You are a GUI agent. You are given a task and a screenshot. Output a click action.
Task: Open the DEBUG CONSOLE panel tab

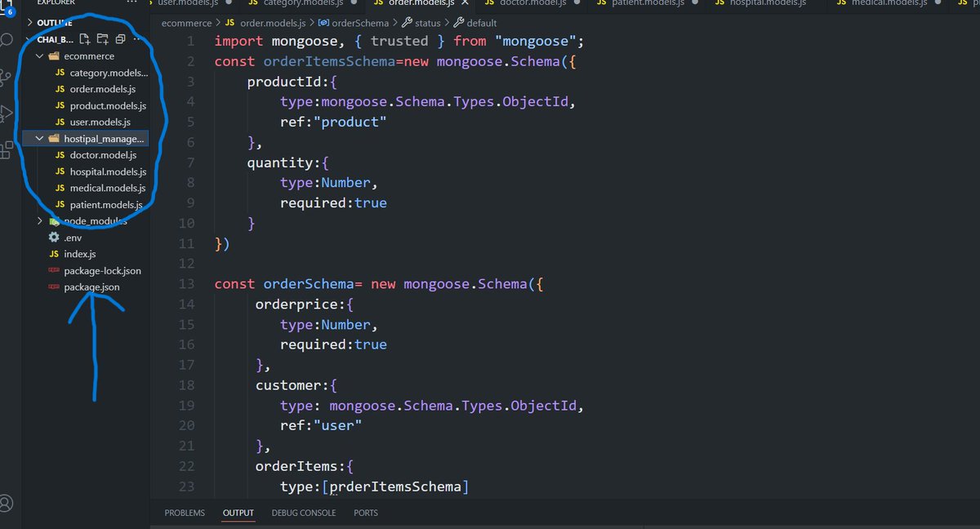coord(304,513)
